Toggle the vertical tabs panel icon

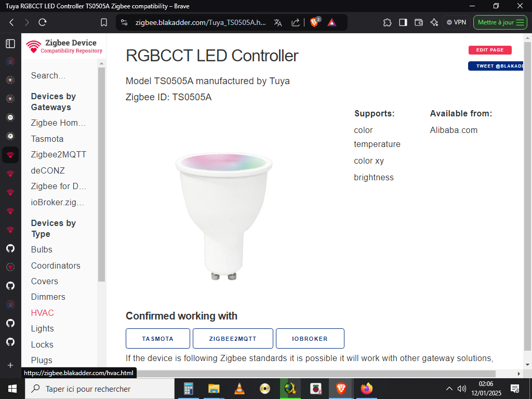pyautogui.click(x=10, y=44)
